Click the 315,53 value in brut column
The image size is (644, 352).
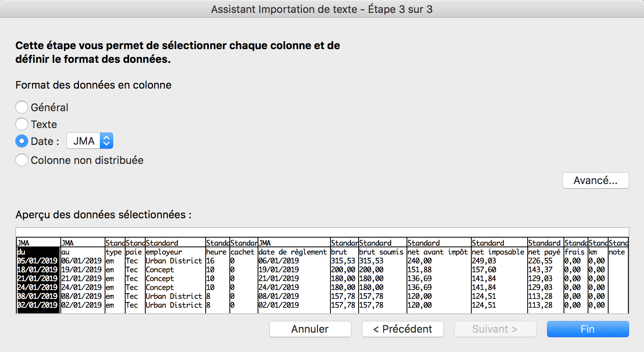[343, 261]
